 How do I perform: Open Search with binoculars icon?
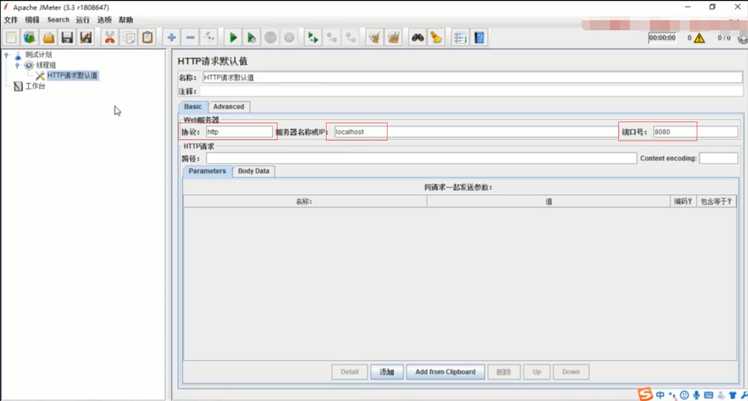(x=418, y=37)
